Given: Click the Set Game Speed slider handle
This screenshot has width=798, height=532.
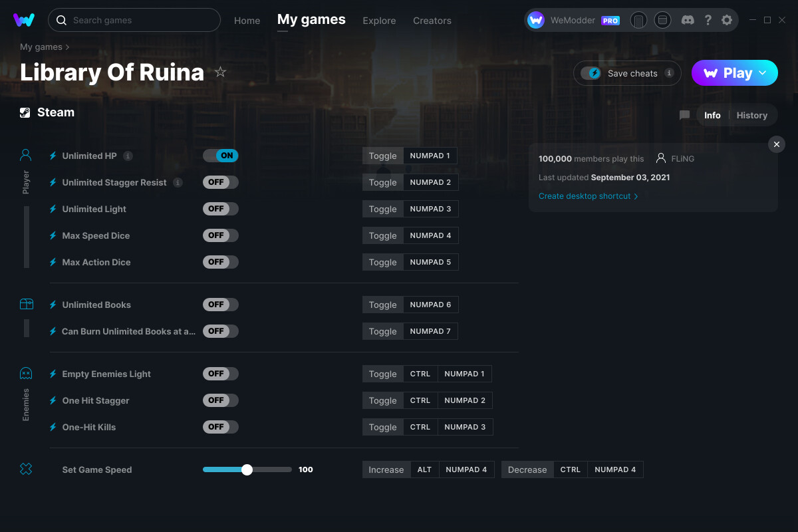Looking at the screenshot, I should click(247, 469).
